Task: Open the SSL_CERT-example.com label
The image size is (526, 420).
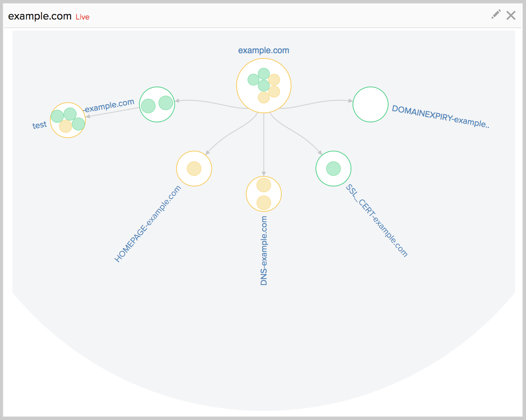Action: coord(377,221)
